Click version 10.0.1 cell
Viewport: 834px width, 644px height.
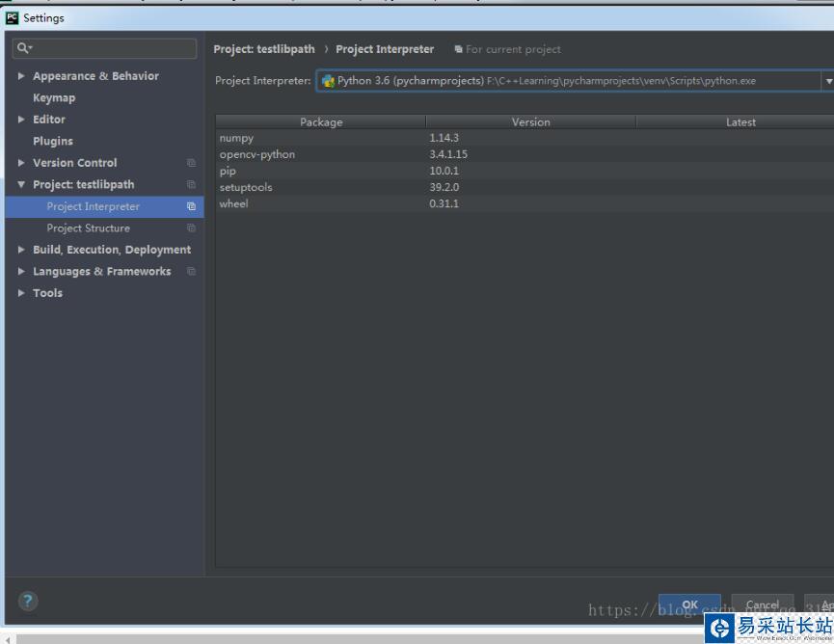[x=444, y=171]
